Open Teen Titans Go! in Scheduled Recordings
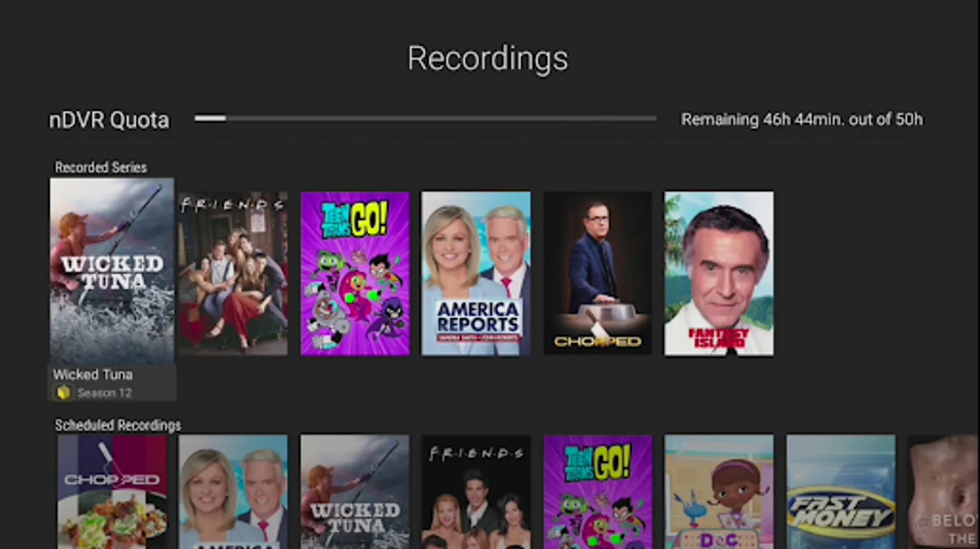The width and height of the screenshot is (980, 549). pyautogui.click(x=597, y=492)
